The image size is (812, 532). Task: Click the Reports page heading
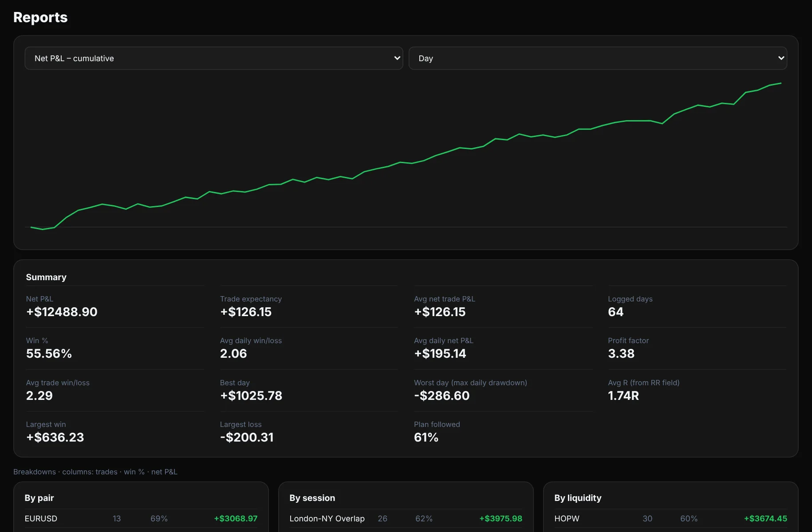coord(40,17)
